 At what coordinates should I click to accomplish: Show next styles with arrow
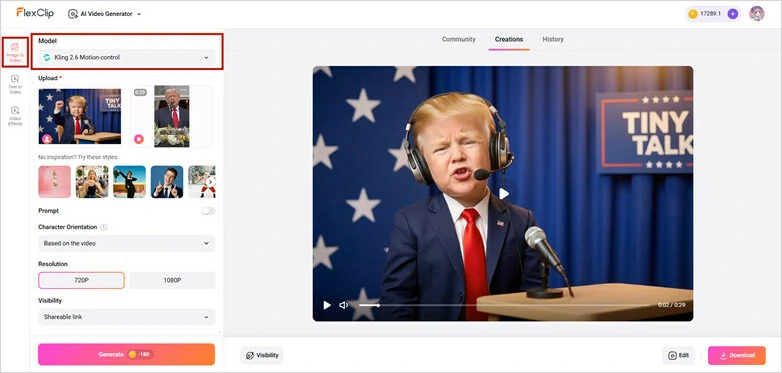click(210, 182)
